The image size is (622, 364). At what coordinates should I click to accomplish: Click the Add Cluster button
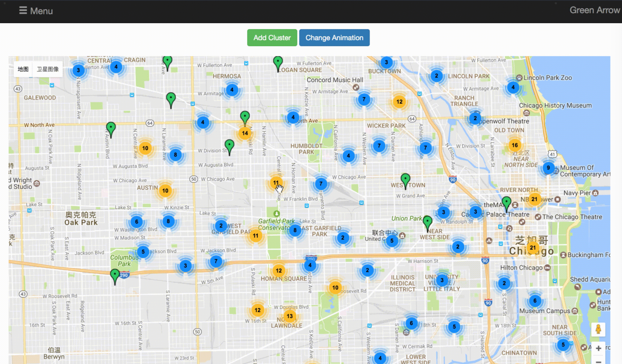(272, 38)
